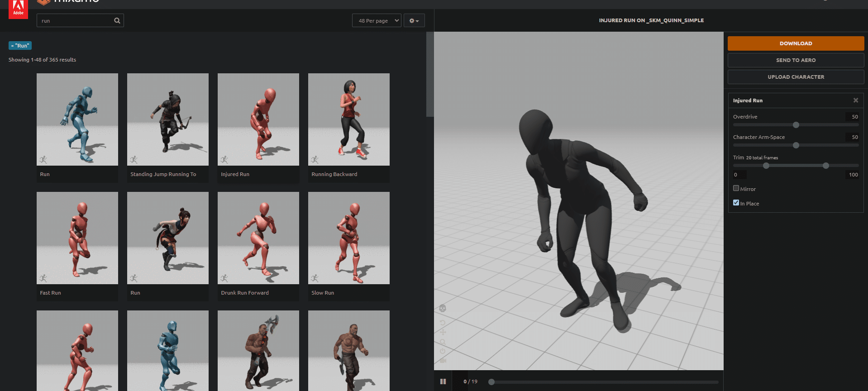The width and height of the screenshot is (868, 391).
Task: Uncheck the In Place checkbox
Action: coord(736,203)
